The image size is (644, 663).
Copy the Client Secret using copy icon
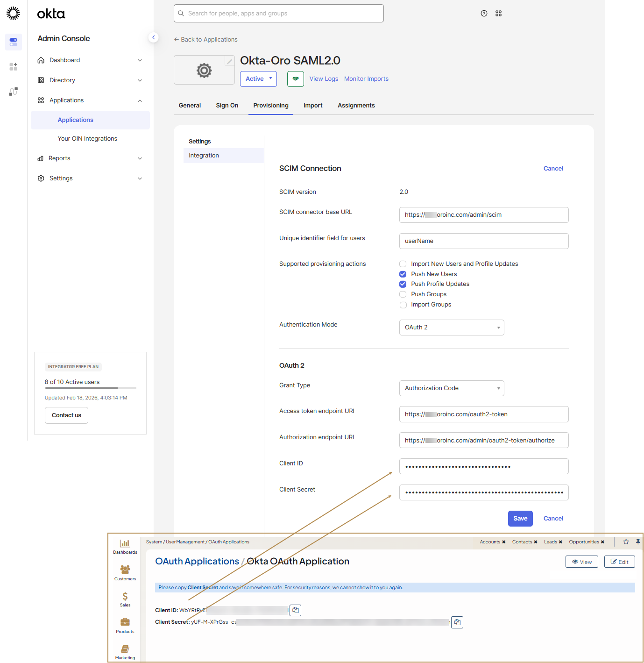pyautogui.click(x=457, y=622)
